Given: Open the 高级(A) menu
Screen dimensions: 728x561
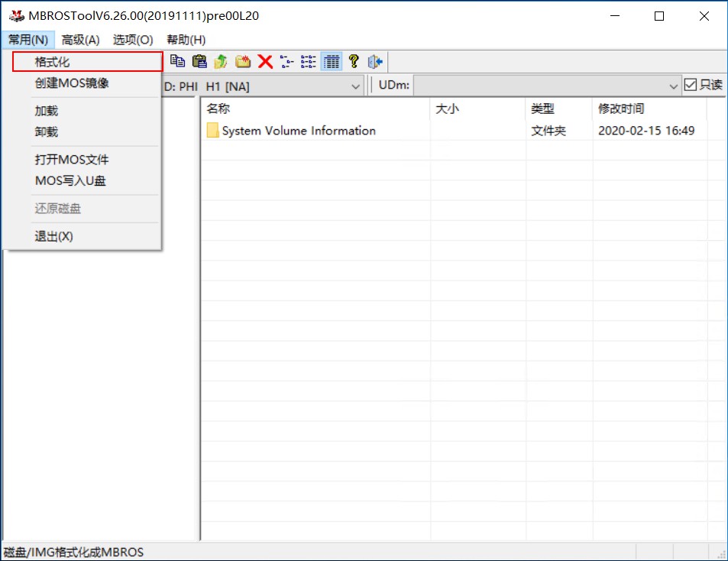Looking at the screenshot, I should click(x=80, y=40).
